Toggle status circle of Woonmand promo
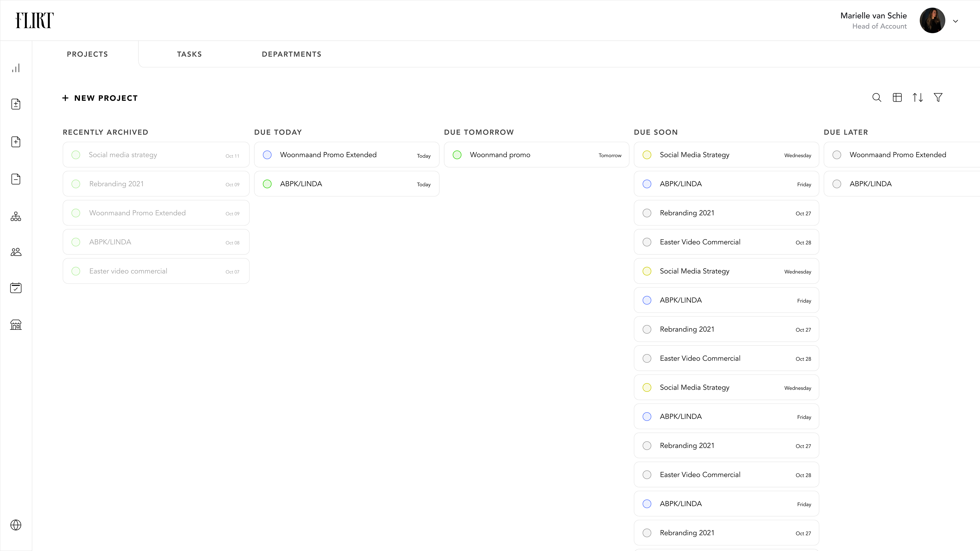The image size is (980, 551). tap(457, 155)
